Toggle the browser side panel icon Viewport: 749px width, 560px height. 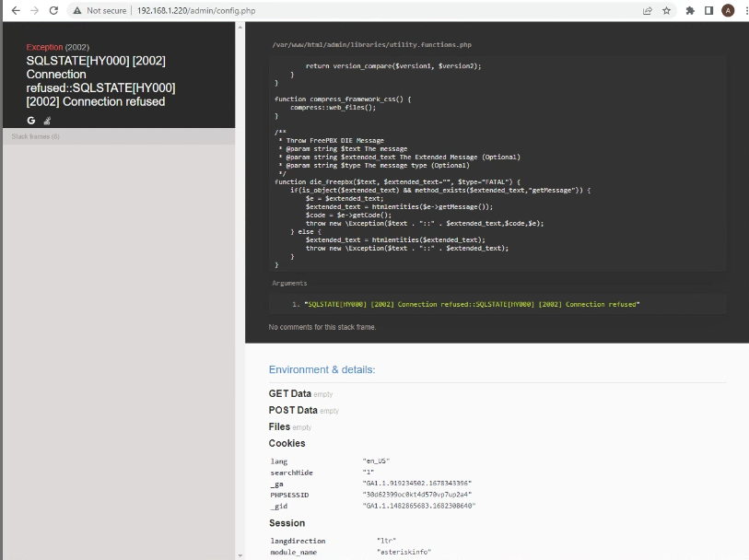[708, 10]
